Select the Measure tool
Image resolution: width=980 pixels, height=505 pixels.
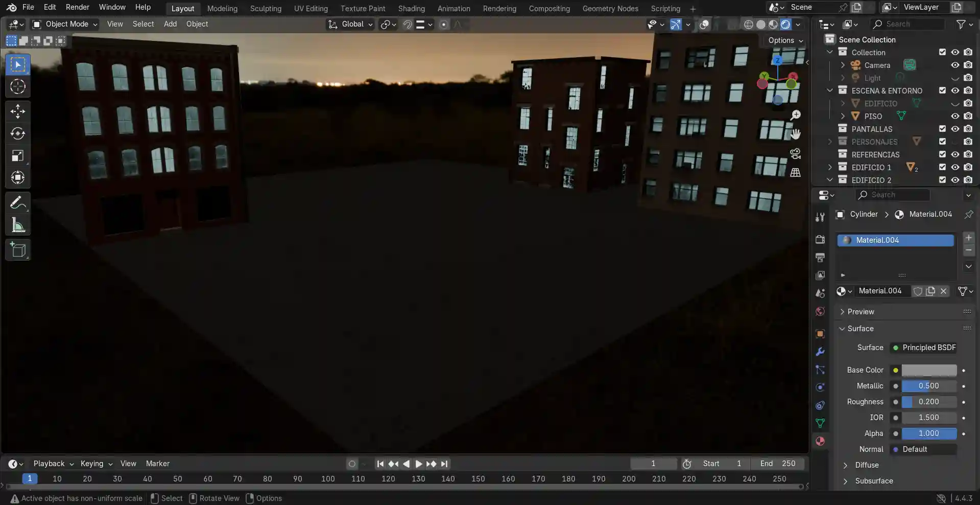[x=18, y=225]
